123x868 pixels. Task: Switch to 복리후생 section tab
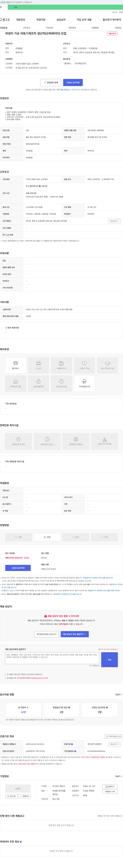(x=72, y=28)
